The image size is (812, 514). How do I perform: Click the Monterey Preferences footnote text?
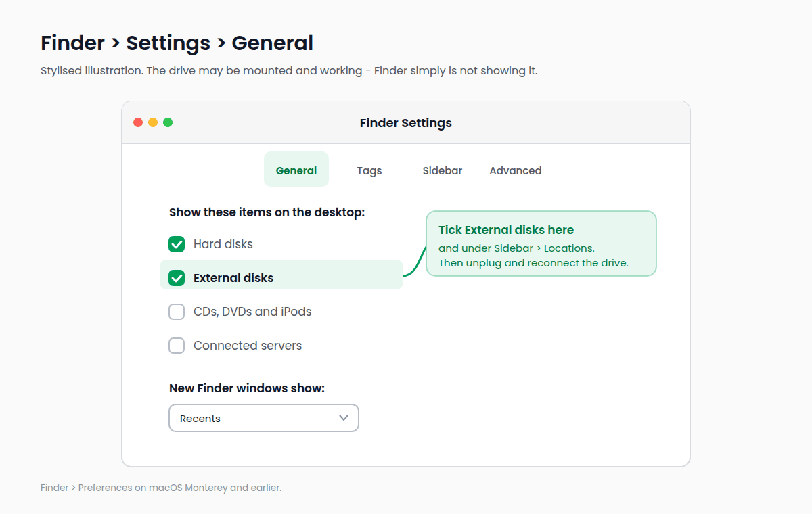(x=161, y=488)
